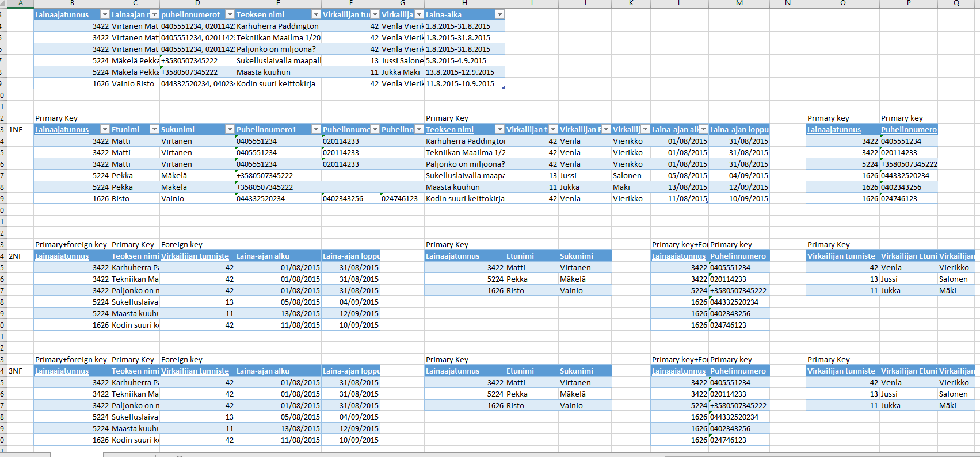Image resolution: width=980 pixels, height=457 pixels.
Task: Expand the Sukunimi filter in 1NF table
Action: [x=229, y=129]
